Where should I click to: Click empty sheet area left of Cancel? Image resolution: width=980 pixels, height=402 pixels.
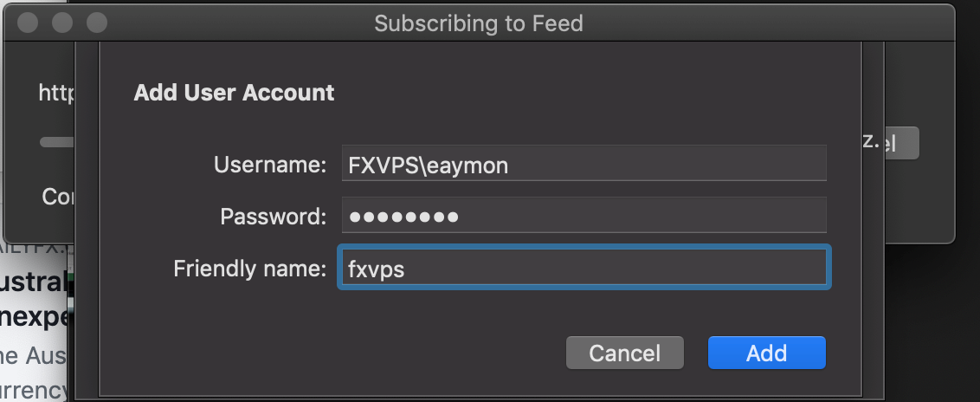[x=332, y=353]
